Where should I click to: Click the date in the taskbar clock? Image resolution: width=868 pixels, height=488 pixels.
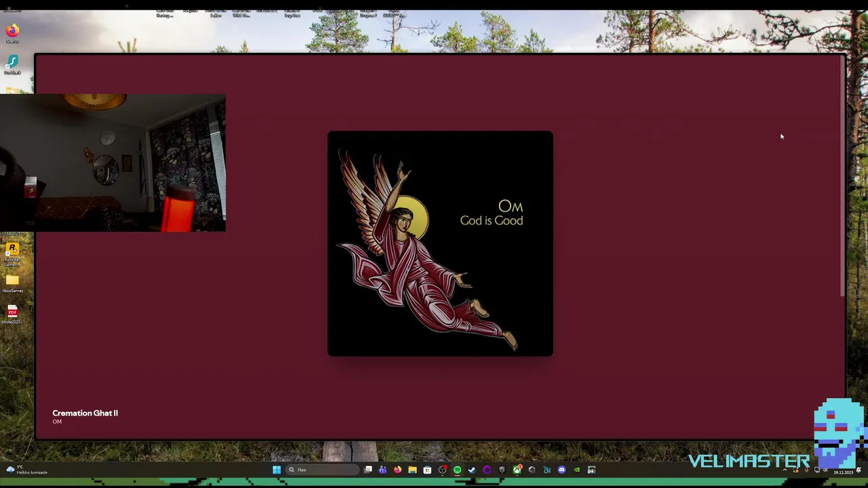coord(843,472)
